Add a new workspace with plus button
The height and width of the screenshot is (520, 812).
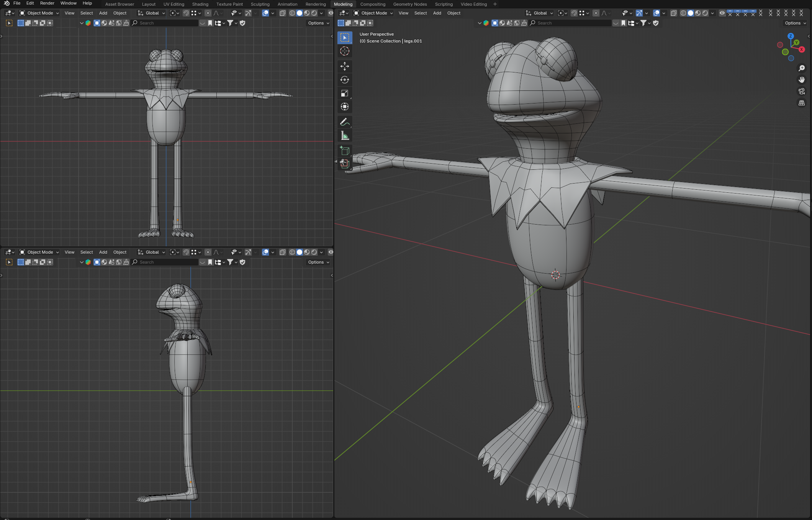tap(495, 4)
